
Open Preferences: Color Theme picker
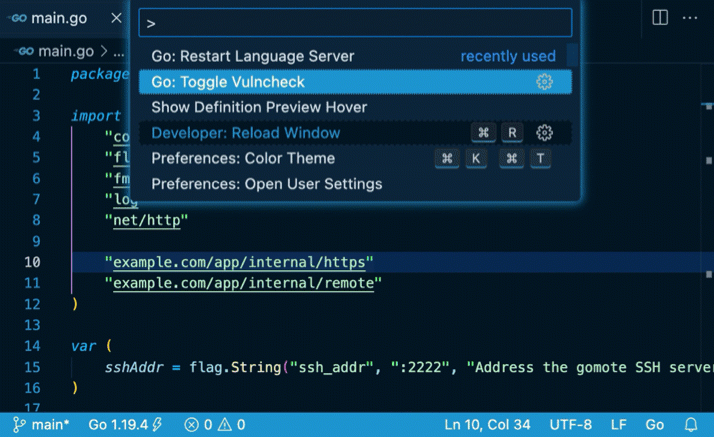(x=243, y=158)
